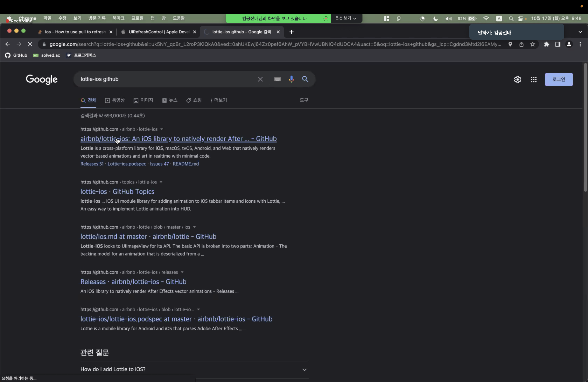Image resolution: width=588 pixels, height=382 pixels.
Task: Open the GitHub bookmark
Action: click(x=16, y=55)
